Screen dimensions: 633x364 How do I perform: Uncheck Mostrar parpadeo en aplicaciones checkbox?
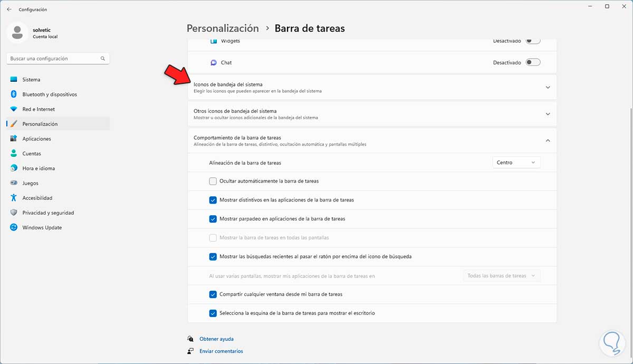[213, 219]
